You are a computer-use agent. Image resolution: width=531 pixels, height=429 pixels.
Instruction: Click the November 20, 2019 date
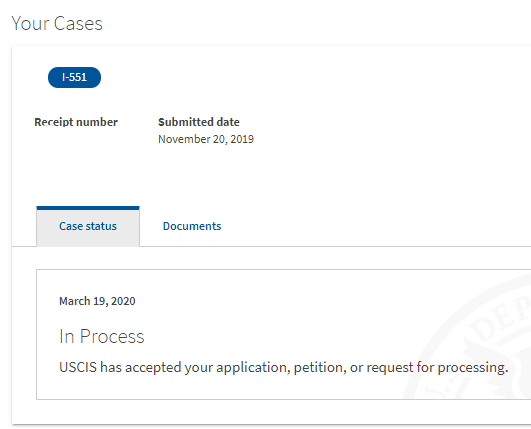(x=206, y=139)
